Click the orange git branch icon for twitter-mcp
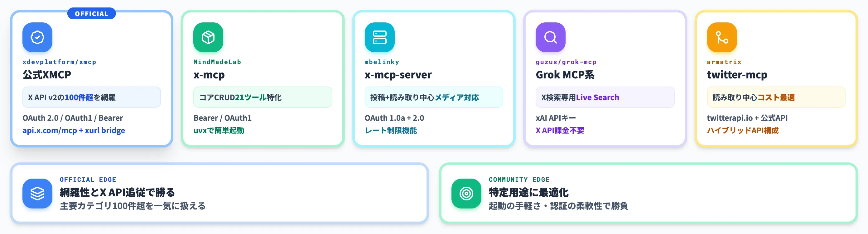868x234 pixels. pos(722,37)
